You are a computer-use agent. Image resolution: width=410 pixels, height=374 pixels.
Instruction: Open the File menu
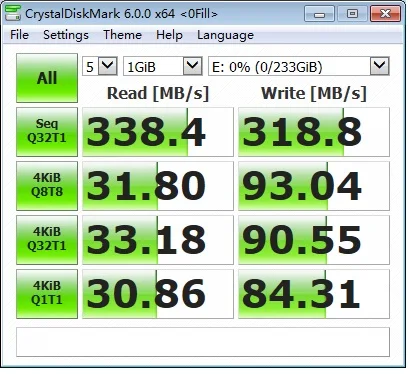tap(19, 35)
